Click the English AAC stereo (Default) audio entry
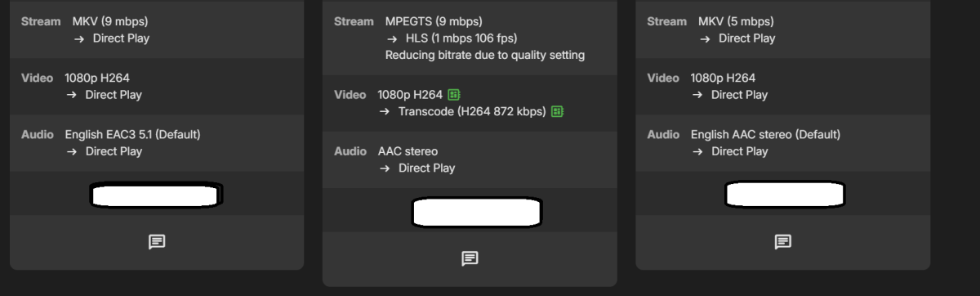This screenshot has height=296, width=980. coord(765,134)
